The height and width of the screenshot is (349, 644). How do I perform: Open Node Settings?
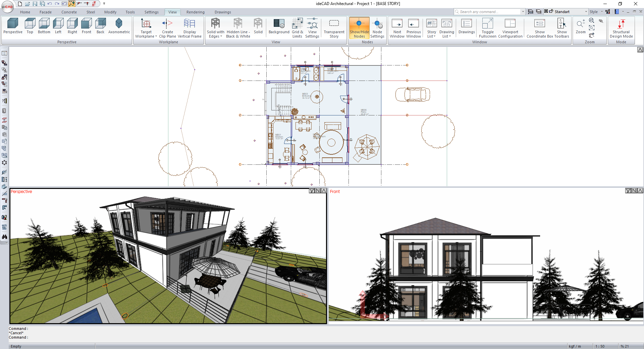coord(377,28)
